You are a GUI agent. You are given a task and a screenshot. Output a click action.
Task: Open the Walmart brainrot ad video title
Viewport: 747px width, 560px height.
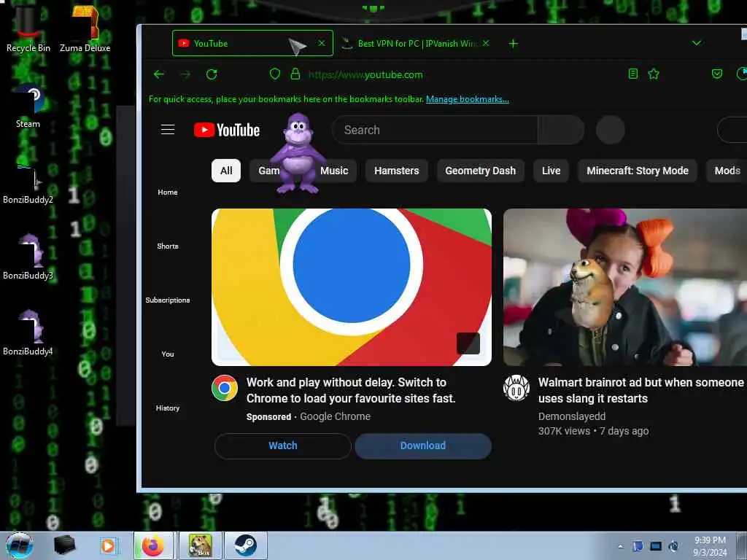640,390
